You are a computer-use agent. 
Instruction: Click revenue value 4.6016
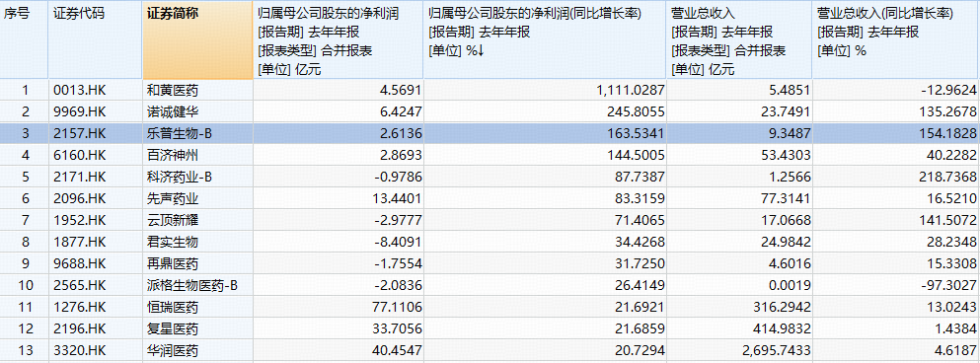pyautogui.click(x=790, y=263)
